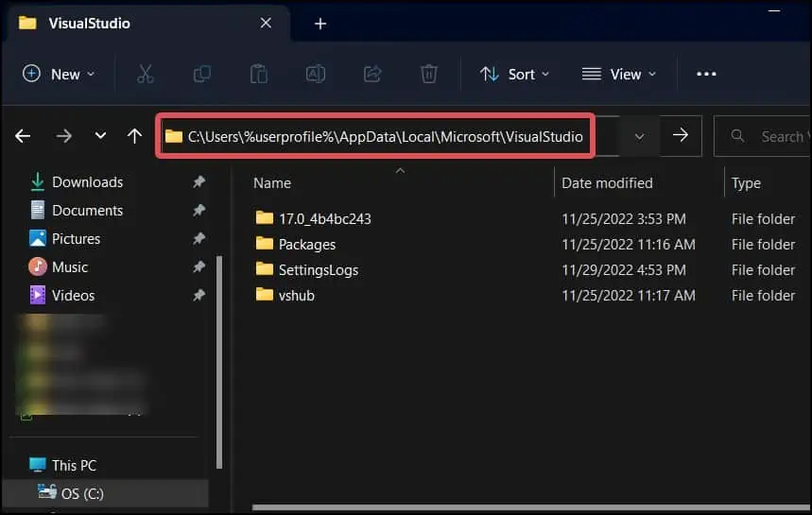
Task: Click the Copy icon in toolbar
Action: [202, 74]
